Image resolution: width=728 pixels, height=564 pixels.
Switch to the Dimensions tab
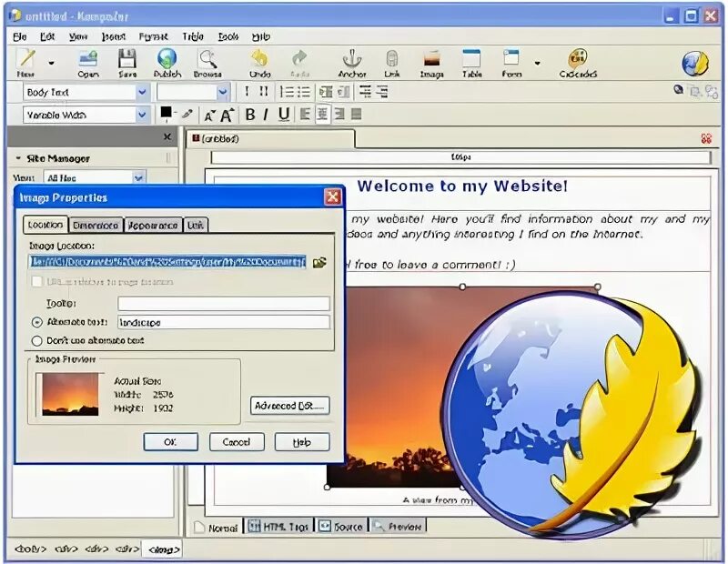tap(96, 225)
